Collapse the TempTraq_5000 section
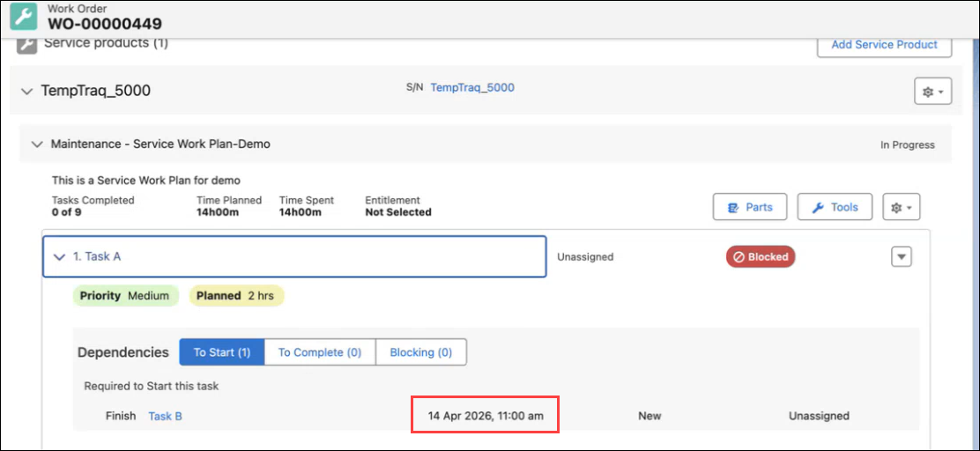This screenshot has width=980, height=451. [x=26, y=92]
